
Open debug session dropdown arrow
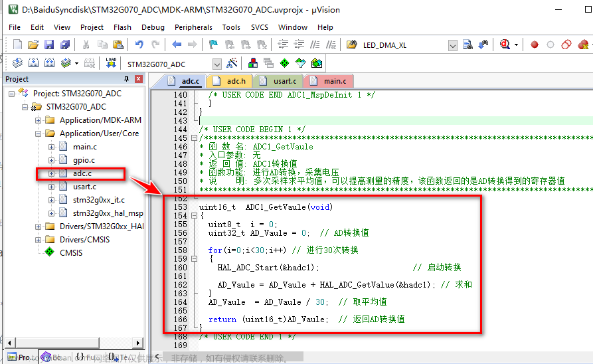(x=516, y=45)
